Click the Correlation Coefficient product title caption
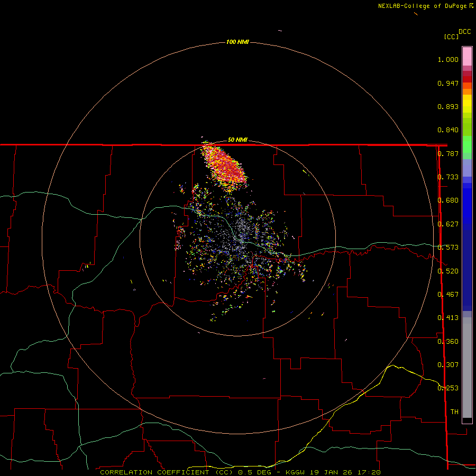 (x=240, y=472)
